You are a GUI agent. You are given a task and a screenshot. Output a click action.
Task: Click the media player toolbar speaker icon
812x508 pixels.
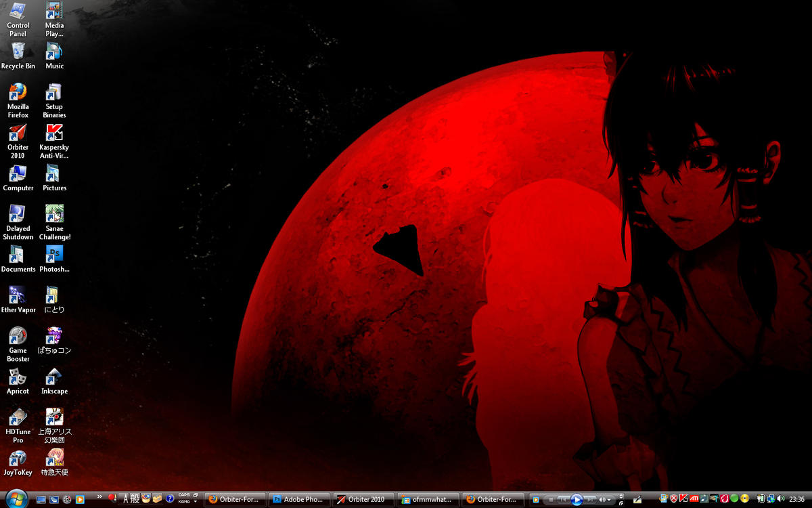click(602, 500)
